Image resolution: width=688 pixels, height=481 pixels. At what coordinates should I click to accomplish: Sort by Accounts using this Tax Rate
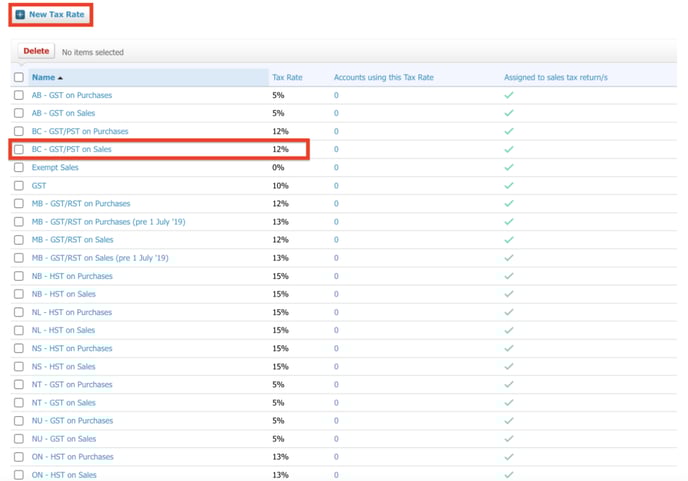(383, 77)
